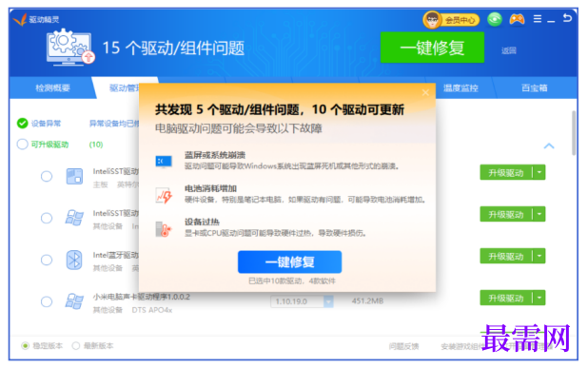Image resolution: width=588 pixels, height=368 pixels.
Task: Open dropdown arrow beside first 升级驱动 button
Action: [539, 172]
